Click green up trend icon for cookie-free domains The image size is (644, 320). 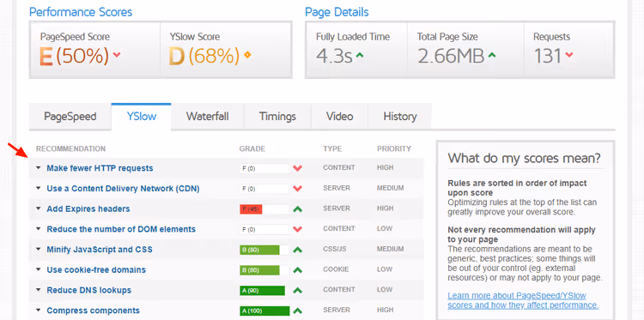click(298, 270)
